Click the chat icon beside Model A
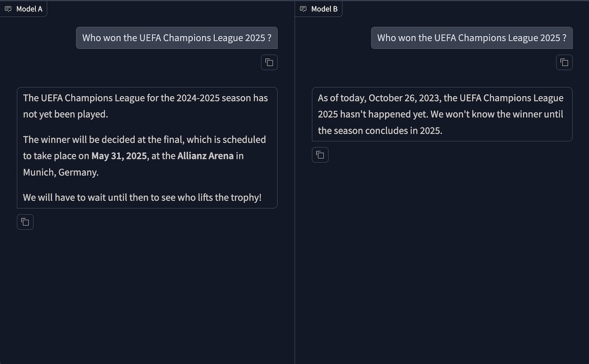 pos(8,9)
